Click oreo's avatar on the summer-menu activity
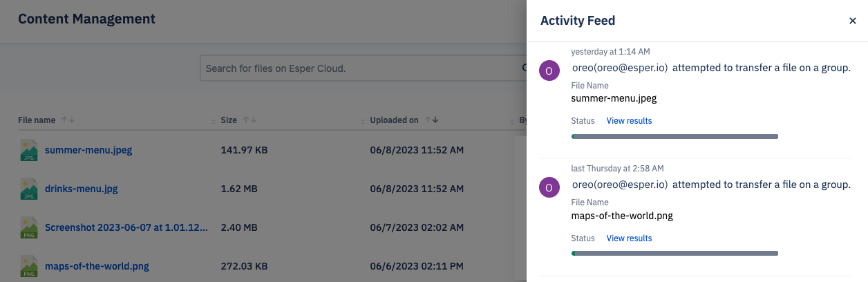Viewport: 868px width, 282px height. (x=549, y=70)
